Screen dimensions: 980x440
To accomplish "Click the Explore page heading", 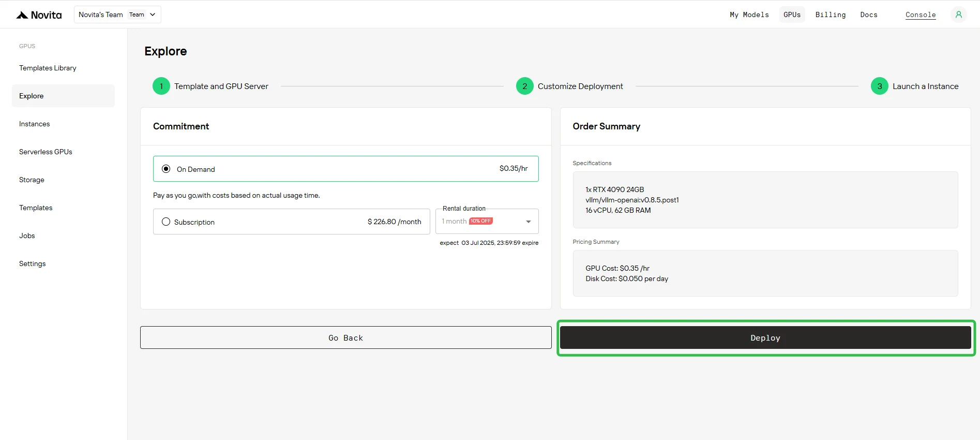I will pyautogui.click(x=165, y=51).
